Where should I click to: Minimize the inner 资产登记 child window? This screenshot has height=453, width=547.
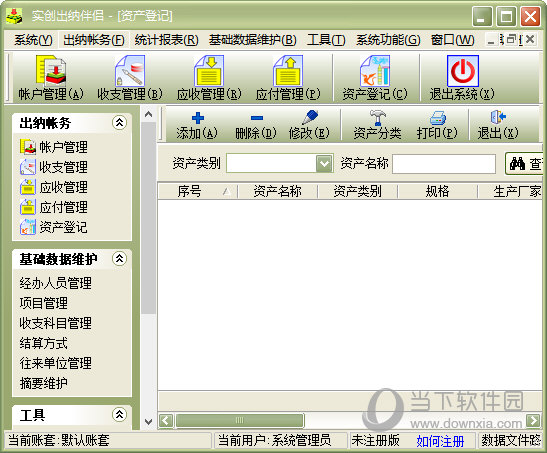point(491,40)
